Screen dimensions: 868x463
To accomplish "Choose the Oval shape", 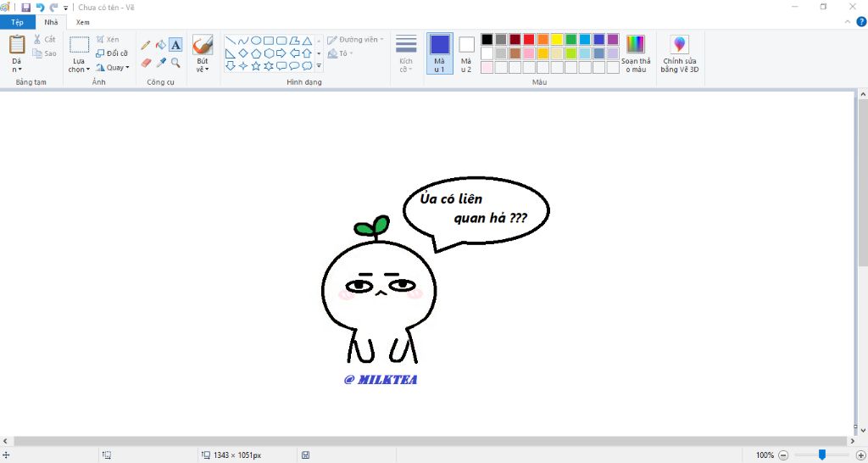I will [256, 41].
